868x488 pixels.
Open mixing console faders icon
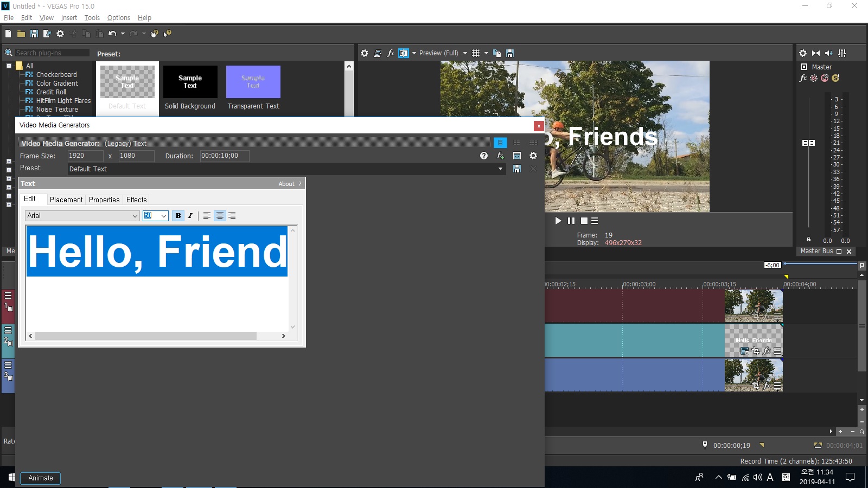tap(842, 53)
